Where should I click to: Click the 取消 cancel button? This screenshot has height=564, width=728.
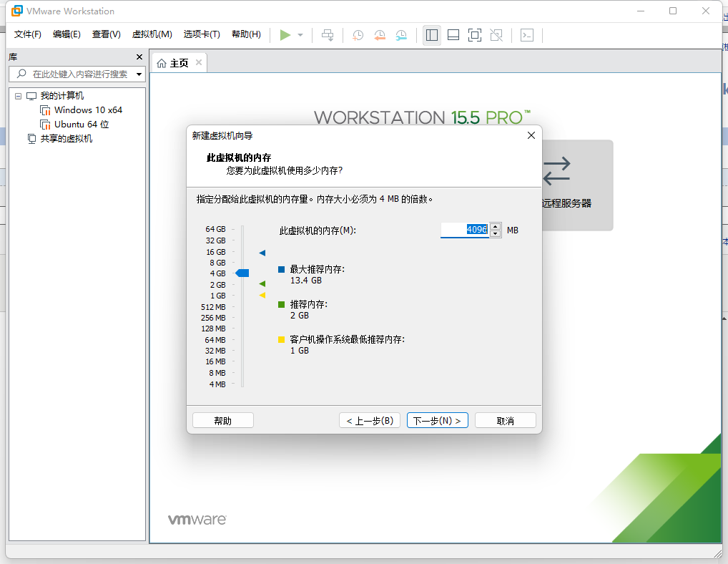coord(505,420)
